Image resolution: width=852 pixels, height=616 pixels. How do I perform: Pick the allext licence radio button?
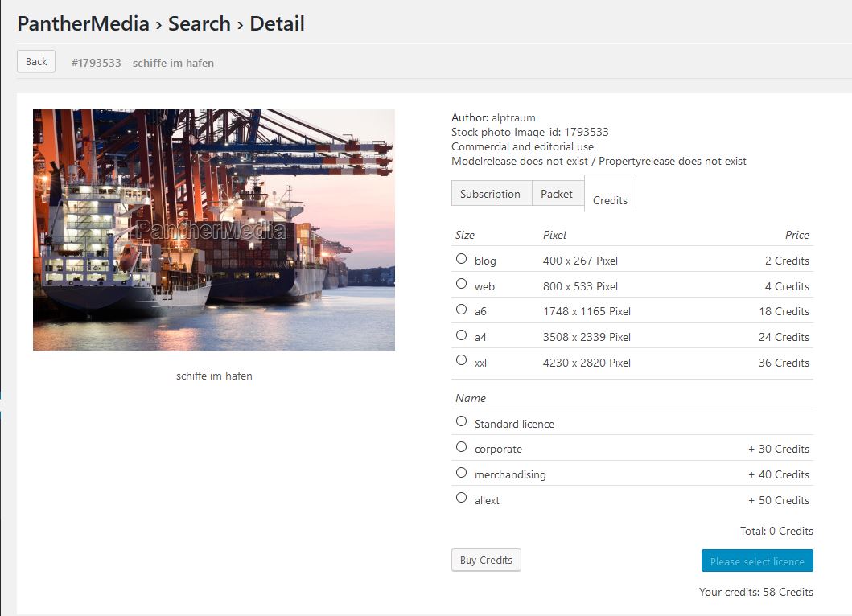click(x=461, y=498)
